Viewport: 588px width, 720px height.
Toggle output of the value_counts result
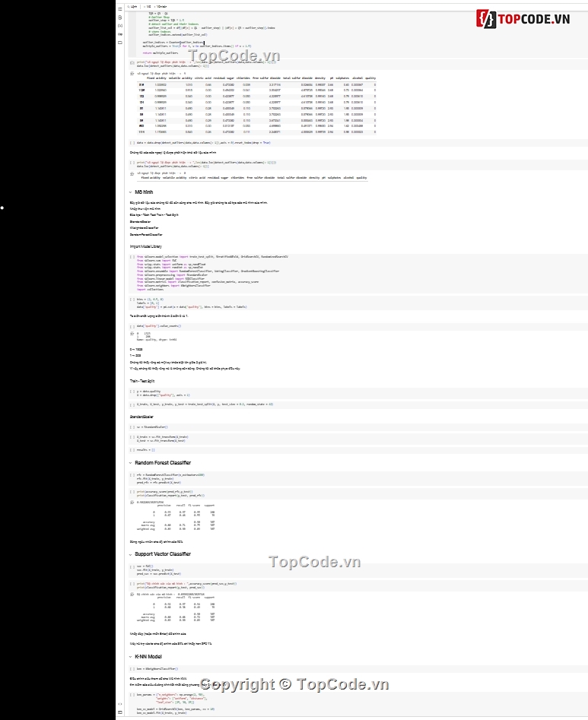click(x=132, y=334)
